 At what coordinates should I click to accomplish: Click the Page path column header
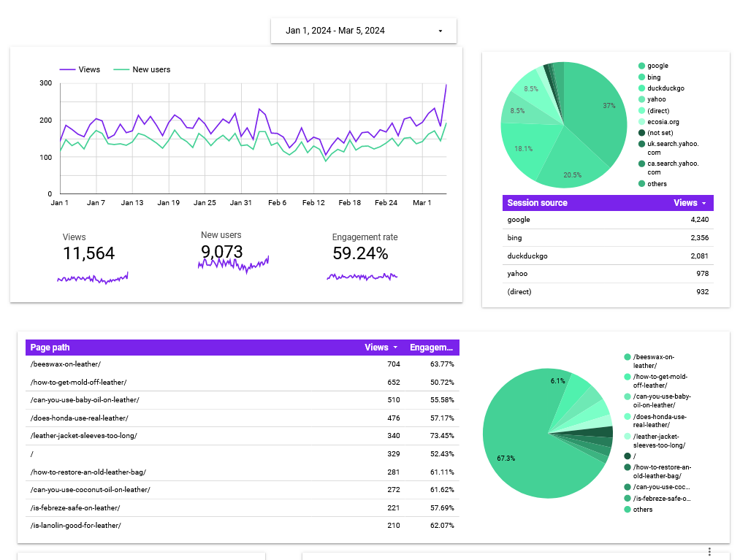coord(50,348)
